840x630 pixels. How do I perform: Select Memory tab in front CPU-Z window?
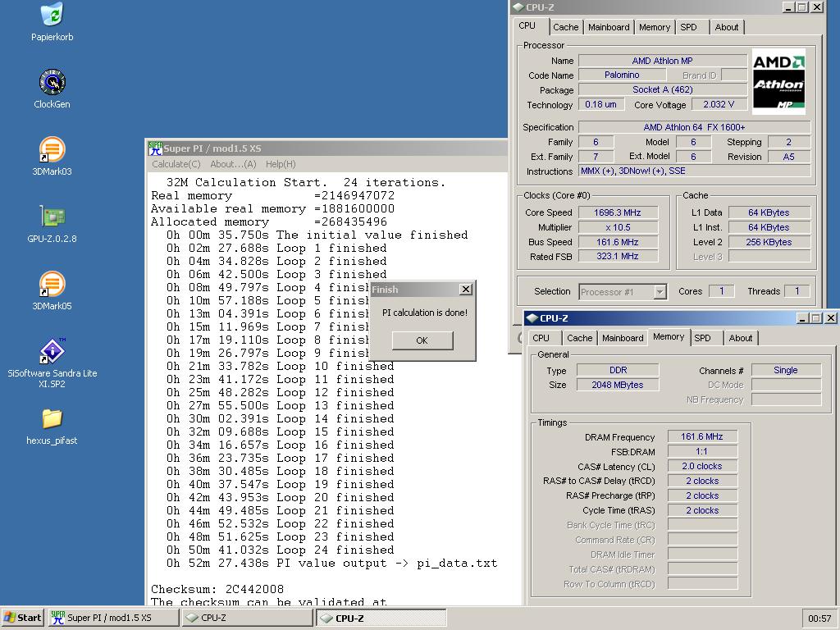669,336
